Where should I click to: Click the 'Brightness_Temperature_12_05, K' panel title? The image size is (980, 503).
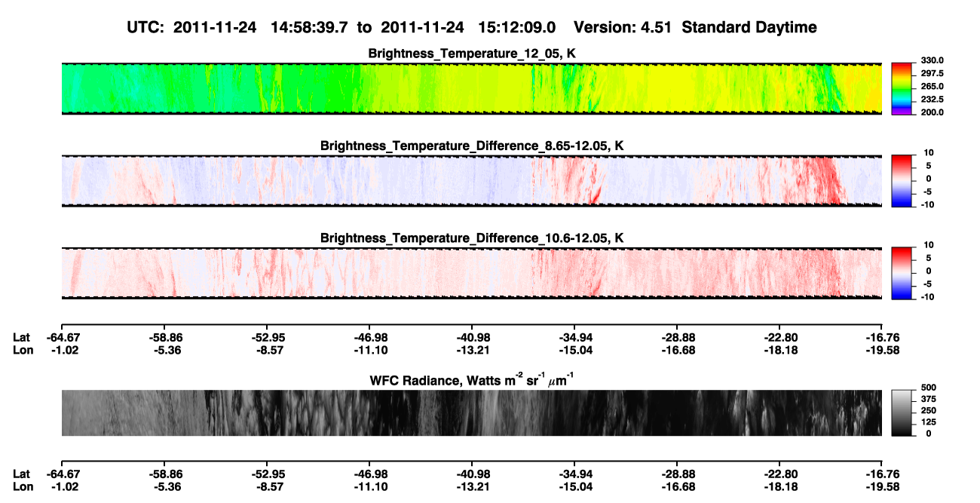472,54
